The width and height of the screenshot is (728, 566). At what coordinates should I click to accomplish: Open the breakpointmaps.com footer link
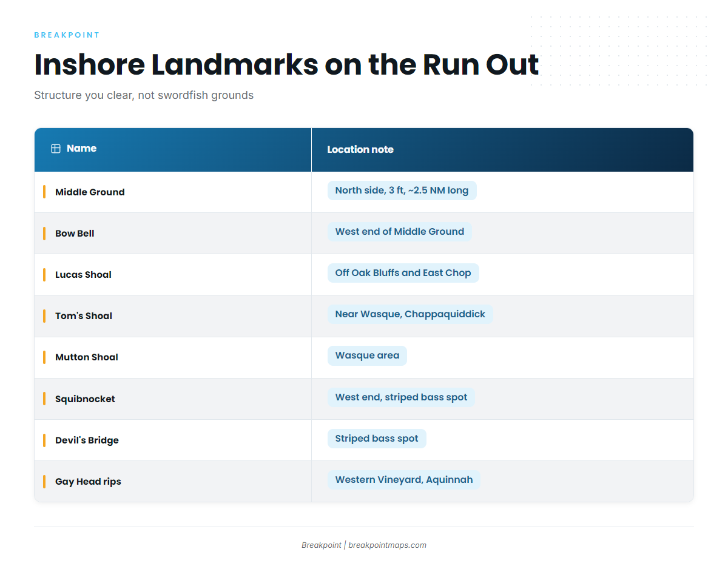coord(387,545)
